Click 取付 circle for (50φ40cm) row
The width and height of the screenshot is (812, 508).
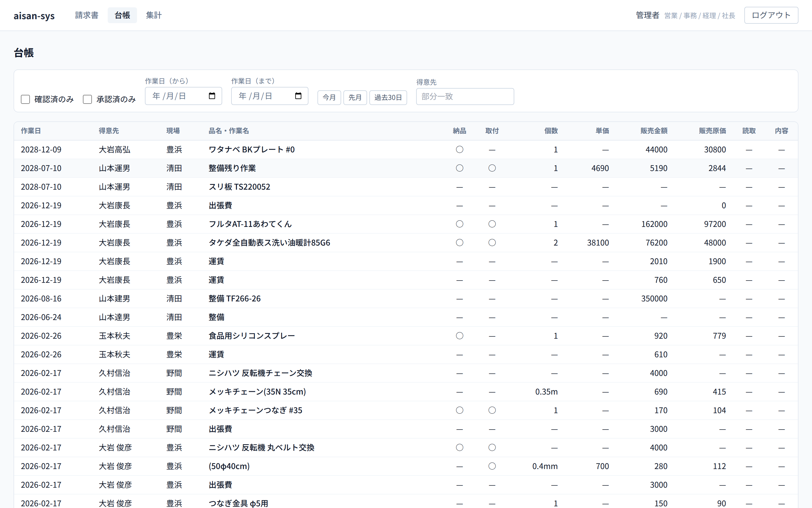tap(492, 466)
